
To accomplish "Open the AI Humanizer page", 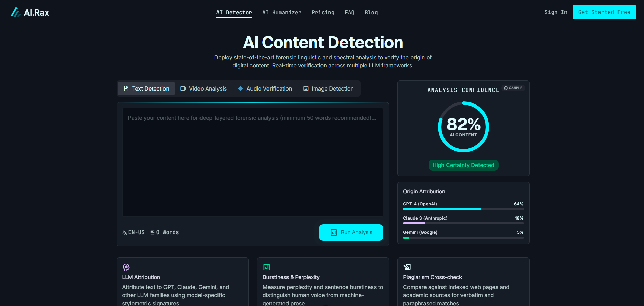I will click(x=282, y=12).
